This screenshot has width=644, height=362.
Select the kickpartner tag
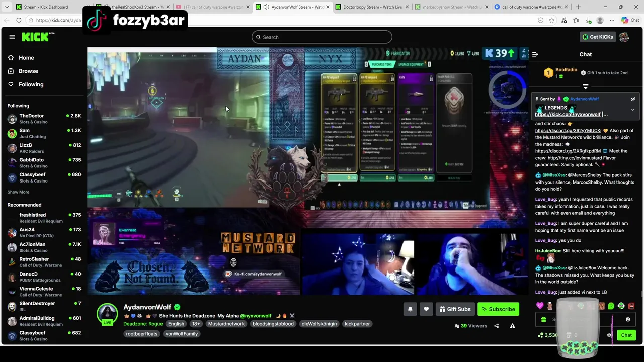357,324
